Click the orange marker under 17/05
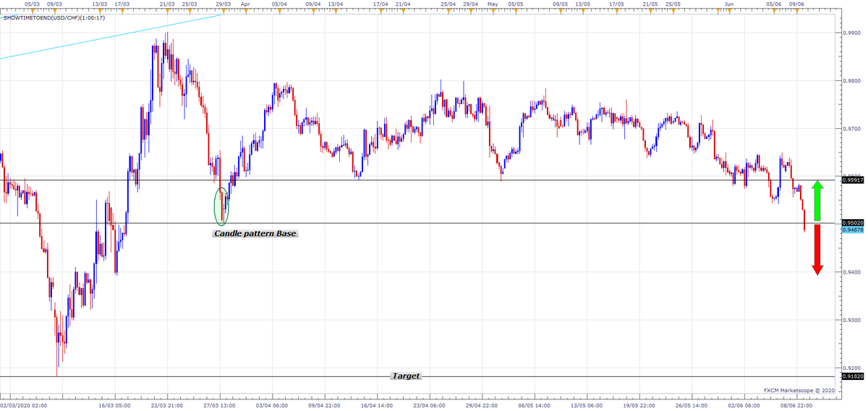Screen dimensions: 868x411 [x=616, y=11]
